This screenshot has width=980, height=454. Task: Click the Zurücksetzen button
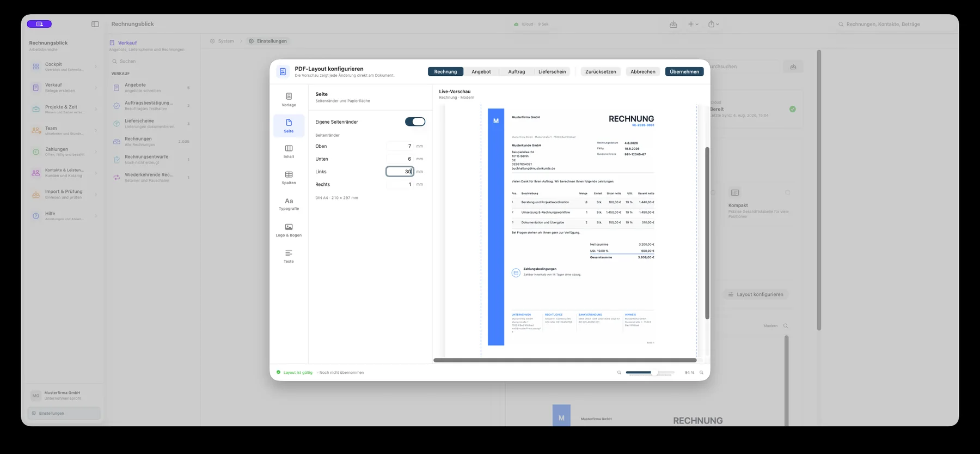coord(601,72)
